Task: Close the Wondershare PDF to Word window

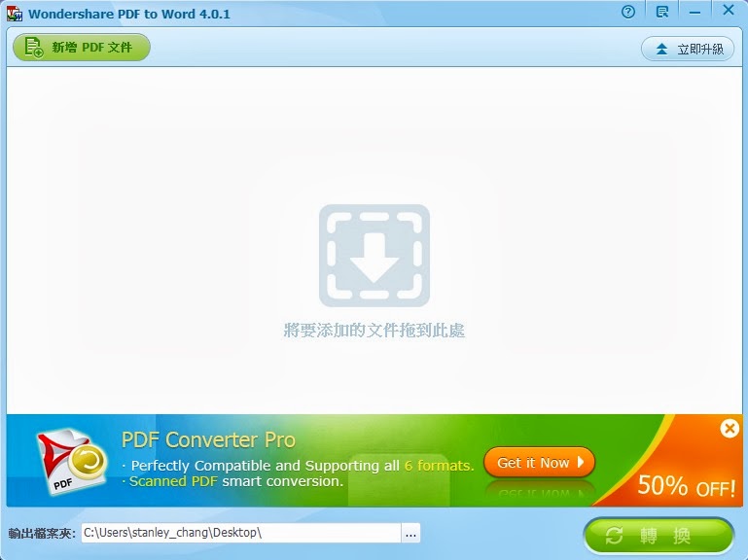Action: [729, 10]
